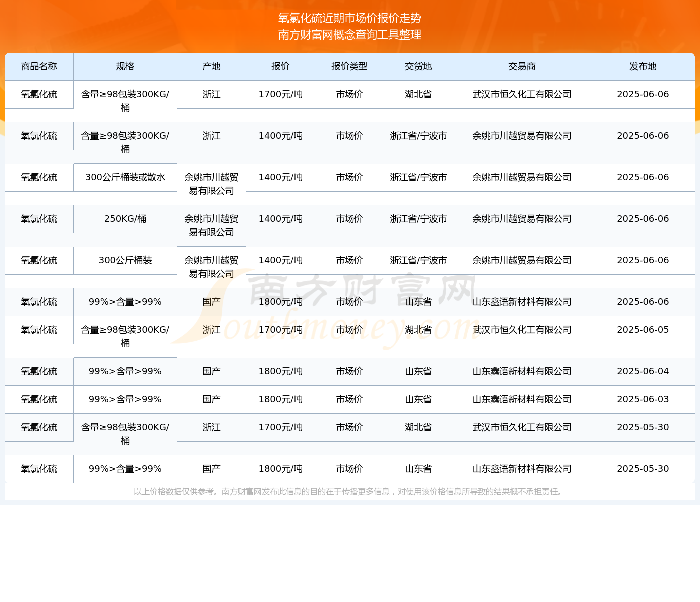This screenshot has width=700, height=602.
Task: Click the 交货地 column header
Action: [x=419, y=66]
